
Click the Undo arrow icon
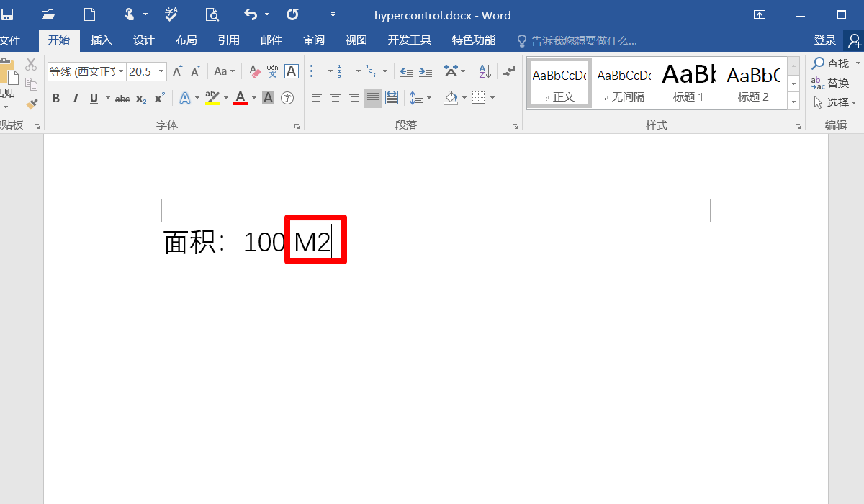click(251, 15)
